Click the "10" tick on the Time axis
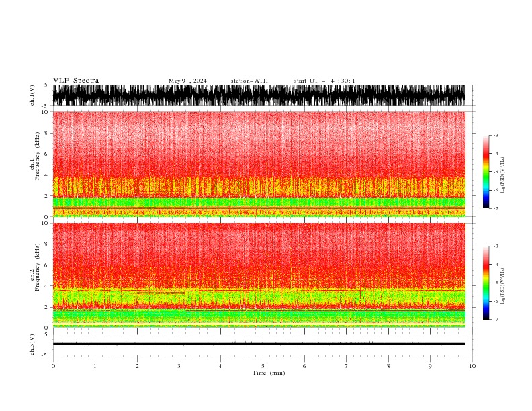Viewport: 532px width, 411px height. coord(472,366)
